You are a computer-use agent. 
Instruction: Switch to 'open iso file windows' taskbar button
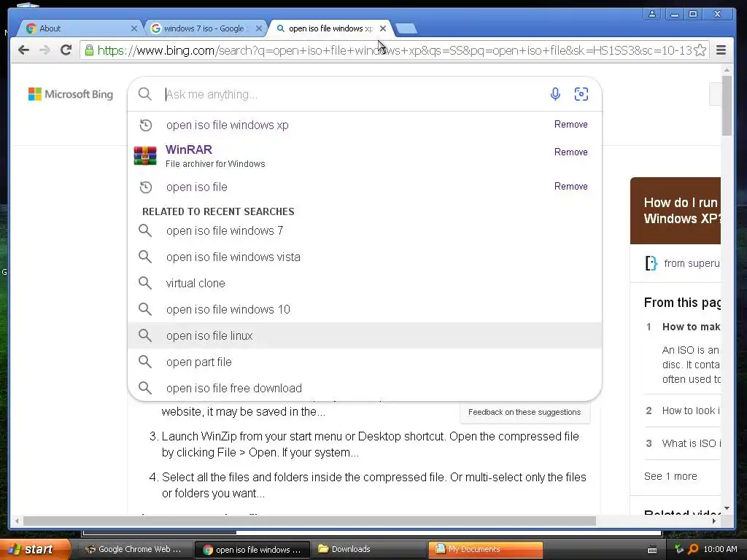[x=252, y=550]
